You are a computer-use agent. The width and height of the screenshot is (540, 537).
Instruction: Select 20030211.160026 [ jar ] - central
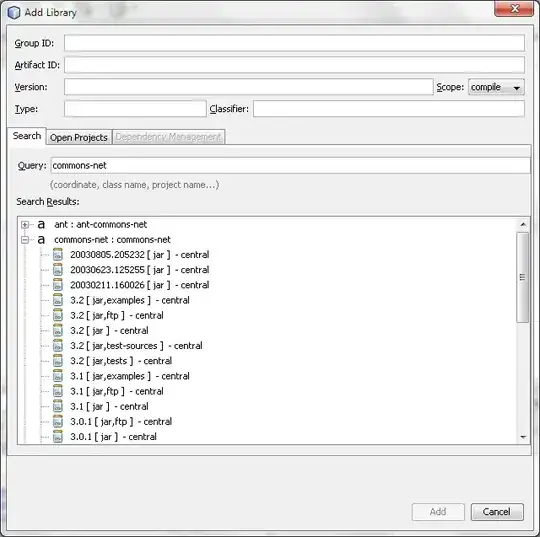coord(139,285)
